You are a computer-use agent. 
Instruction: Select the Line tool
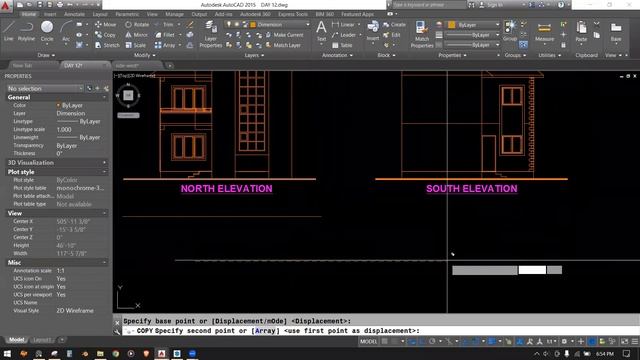pos(9,31)
